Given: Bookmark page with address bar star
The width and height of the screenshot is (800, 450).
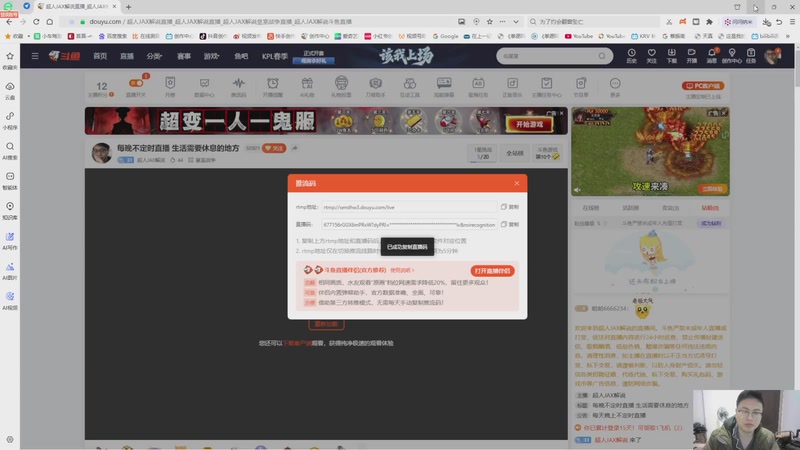Looking at the screenshot, I should point(490,21).
